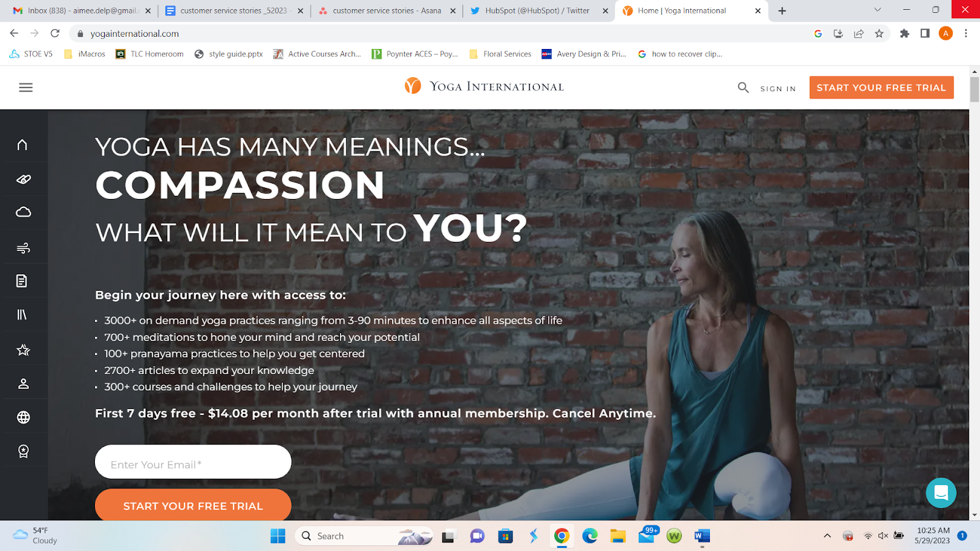Click the SIGN IN link
This screenshot has width=980, height=551.
[x=778, y=89]
